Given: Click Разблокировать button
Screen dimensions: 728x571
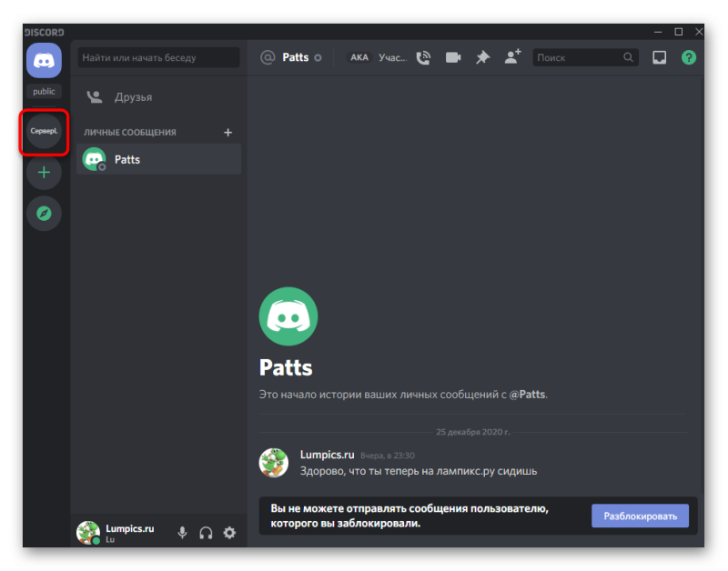Looking at the screenshot, I should pyautogui.click(x=640, y=516).
